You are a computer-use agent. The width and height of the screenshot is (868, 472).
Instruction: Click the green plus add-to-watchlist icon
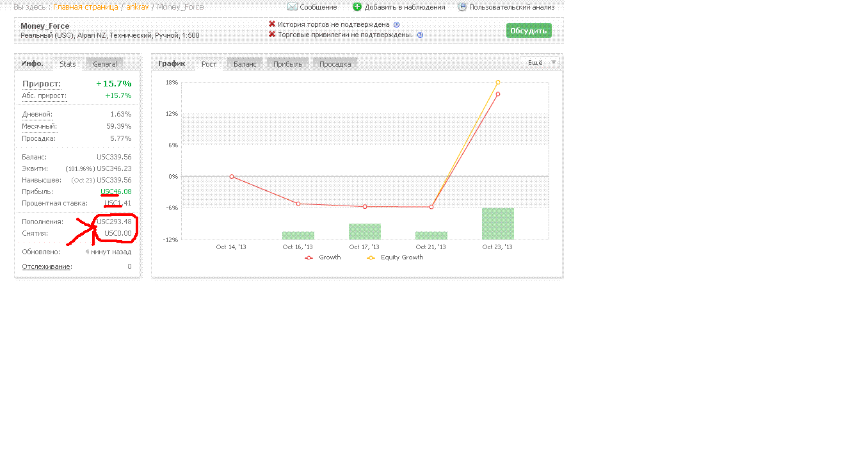tap(357, 7)
